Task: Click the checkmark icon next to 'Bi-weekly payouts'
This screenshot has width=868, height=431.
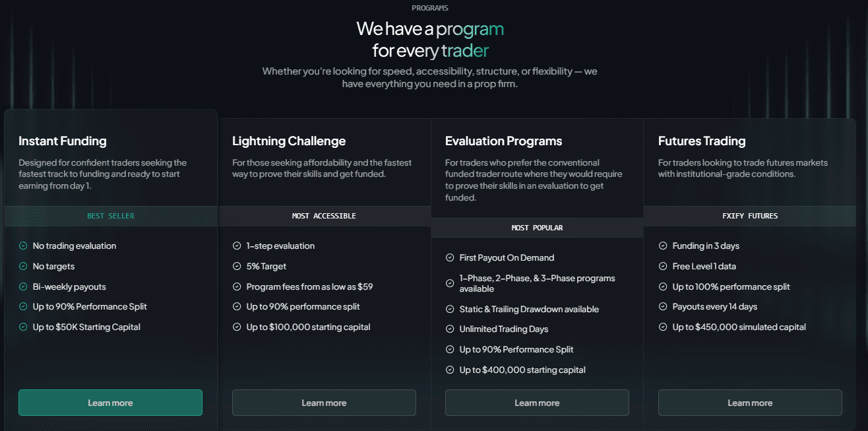Action: [x=22, y=286]
